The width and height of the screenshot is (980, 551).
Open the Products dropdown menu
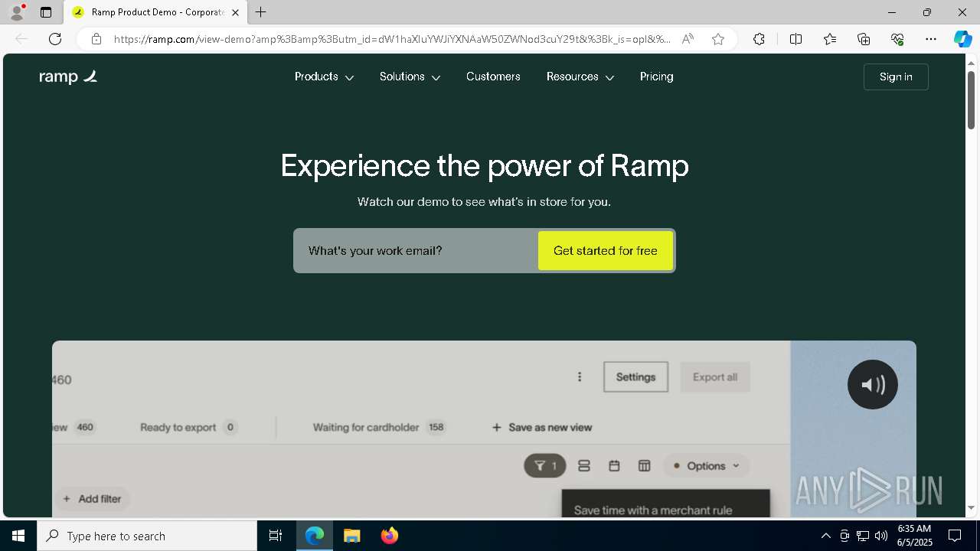(324, 77)
